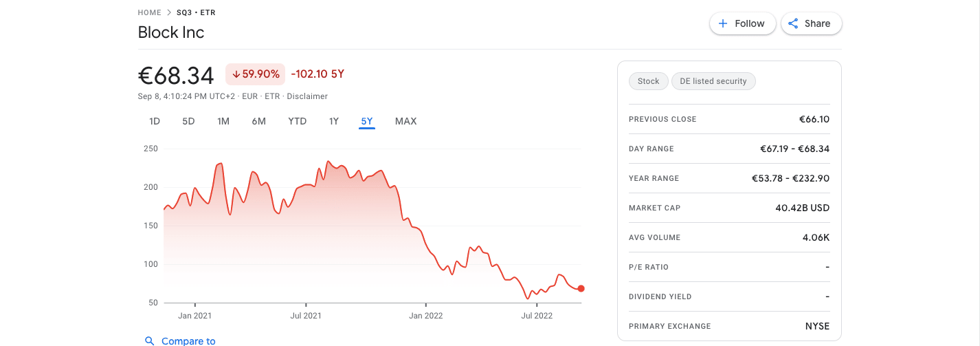Click the plus icon on Follow button
This screenshot has height=346, width=980.
722,23
